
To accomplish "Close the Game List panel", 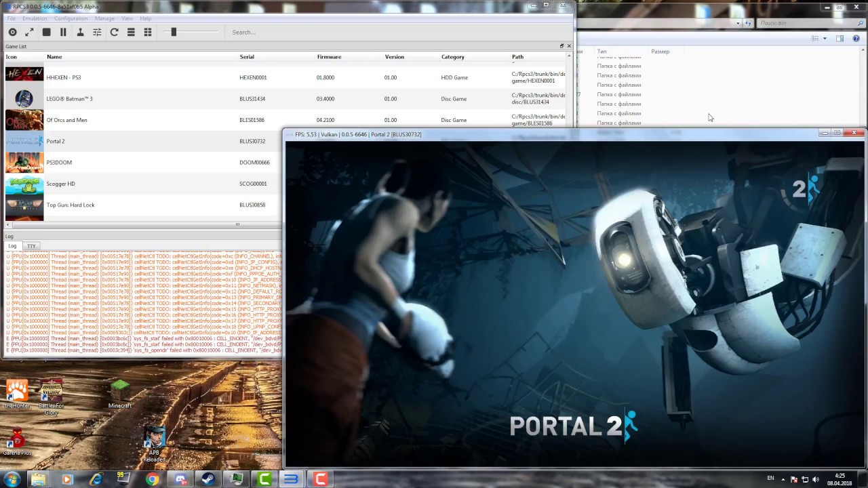I will (x=569, y=46).
